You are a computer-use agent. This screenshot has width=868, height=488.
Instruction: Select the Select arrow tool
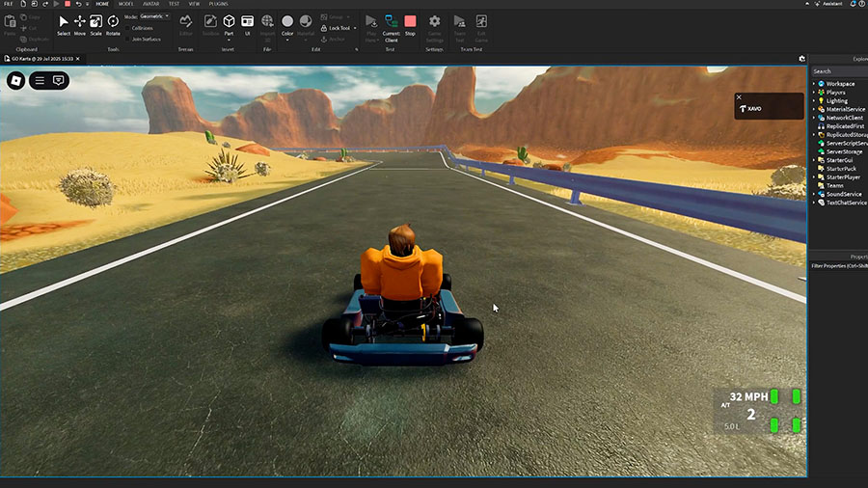click(x=63, y=25)
